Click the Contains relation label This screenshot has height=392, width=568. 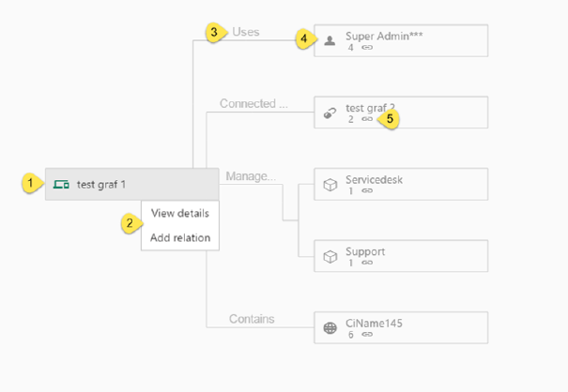(252, 319)
